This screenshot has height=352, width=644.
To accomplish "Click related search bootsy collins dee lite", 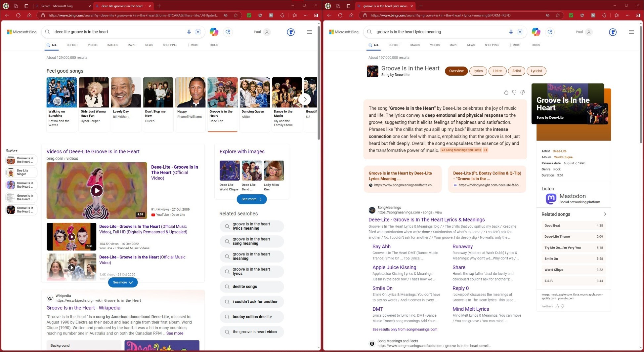I will coord(252,317).
